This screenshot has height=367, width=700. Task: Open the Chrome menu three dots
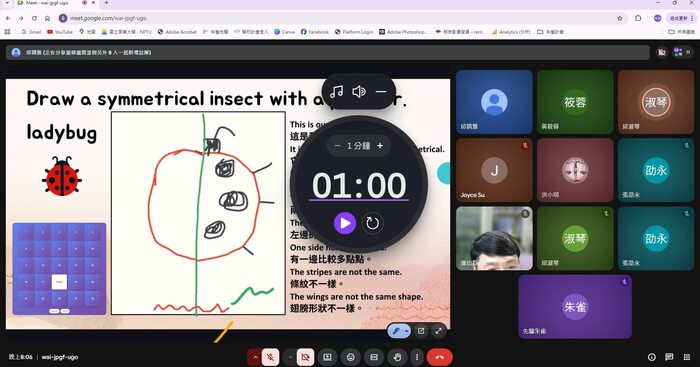(x=692, y=18)
